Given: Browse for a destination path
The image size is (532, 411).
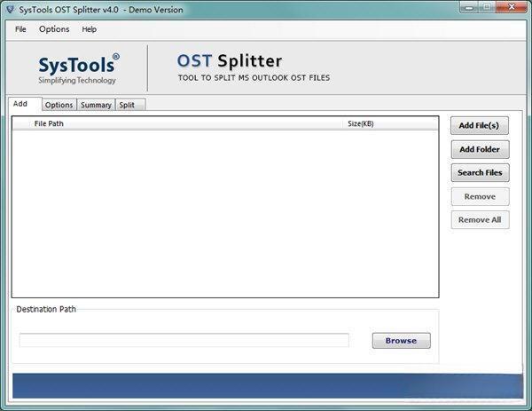Looking at the screenshot, I should tap(401, 341).
